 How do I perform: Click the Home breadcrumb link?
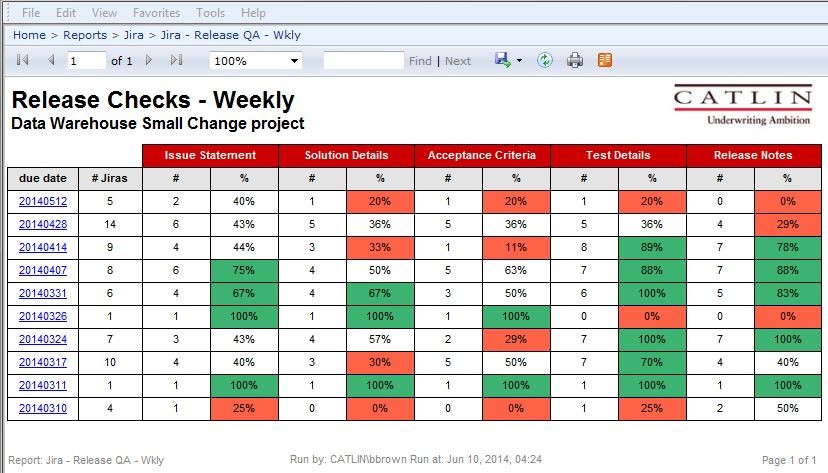click(29, 35)
